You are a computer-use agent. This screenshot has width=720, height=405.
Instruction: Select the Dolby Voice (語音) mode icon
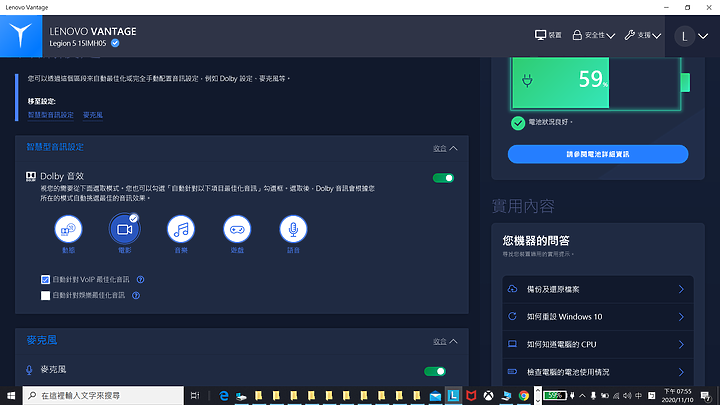[x=293, y=229]
